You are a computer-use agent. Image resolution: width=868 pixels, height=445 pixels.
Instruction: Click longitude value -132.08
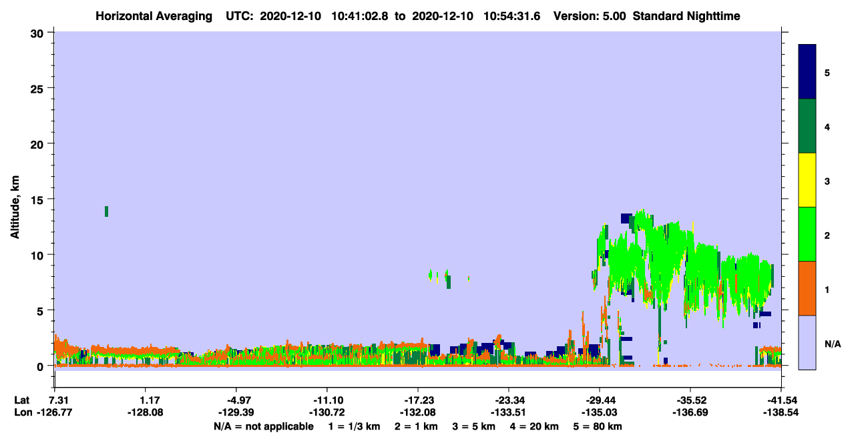(418, 412)
